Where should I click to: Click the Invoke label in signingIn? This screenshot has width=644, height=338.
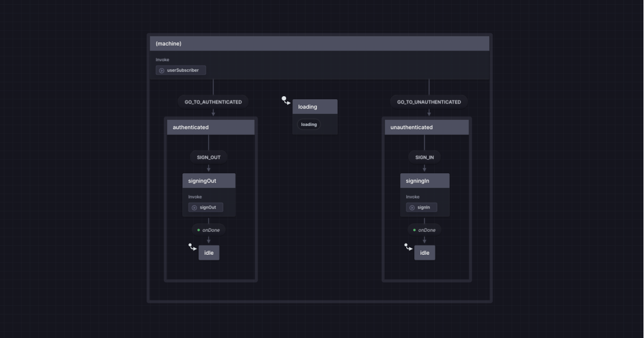point(413,197)
